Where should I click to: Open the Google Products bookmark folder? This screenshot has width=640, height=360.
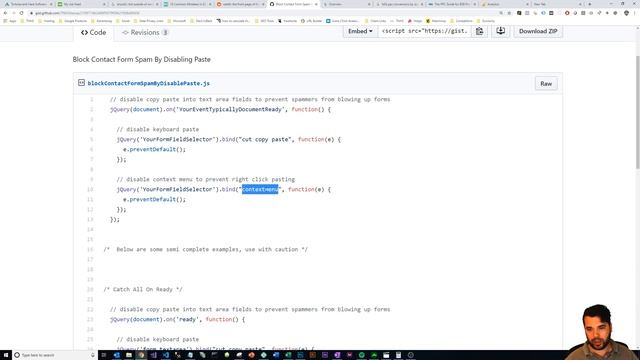point(73,21)
